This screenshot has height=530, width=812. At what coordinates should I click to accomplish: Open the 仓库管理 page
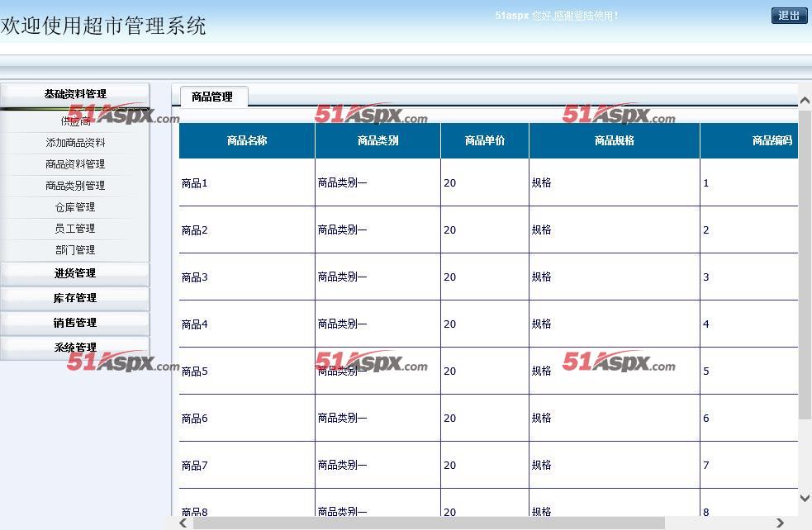[74, 206]
